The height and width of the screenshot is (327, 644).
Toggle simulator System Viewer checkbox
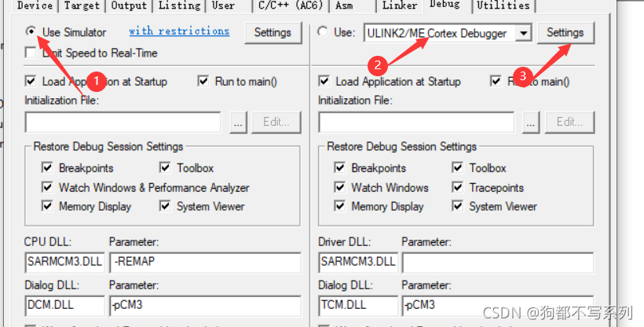[165, 207]
